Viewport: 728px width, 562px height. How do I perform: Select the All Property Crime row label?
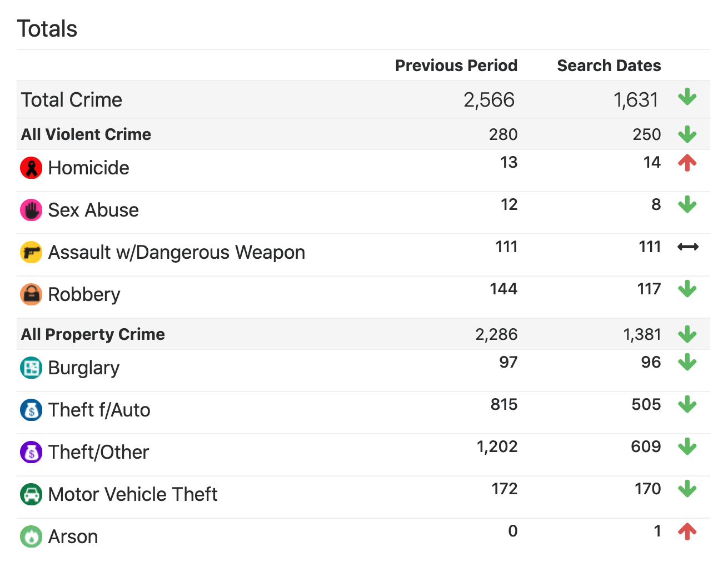(93, 334)
